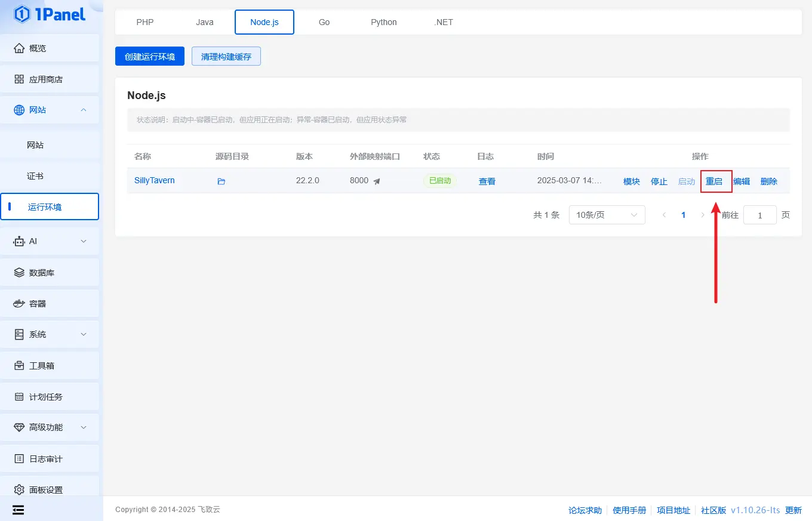Screen dimensions: 812x521
Task: Collapse the 网站 sidebar section
Action: tap(84, 110)
